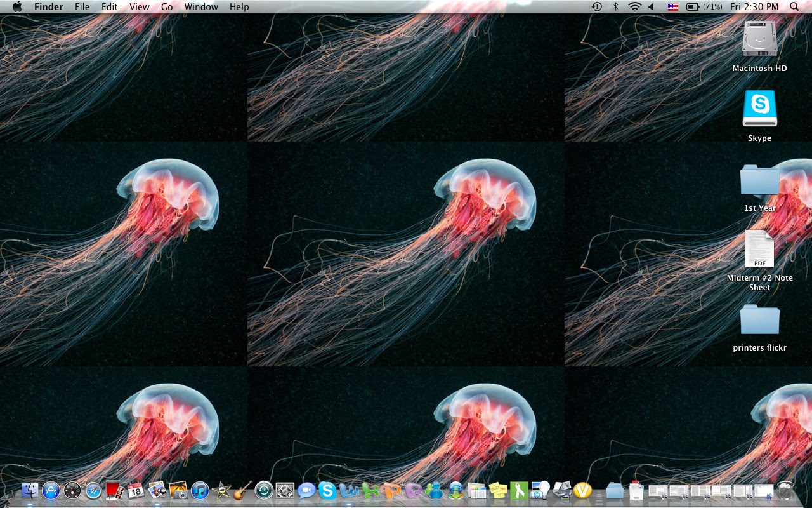Image resolution: width=812 pixels, height=508 pixels.
Task: Open the HP utility lightbulb icon
Action: 540,490
